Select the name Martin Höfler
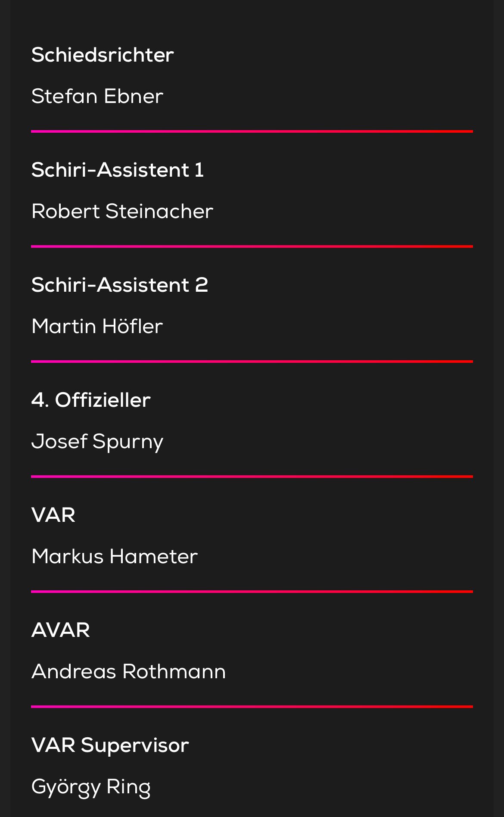This screenshot has height=817, width=504. pos(97,326)
